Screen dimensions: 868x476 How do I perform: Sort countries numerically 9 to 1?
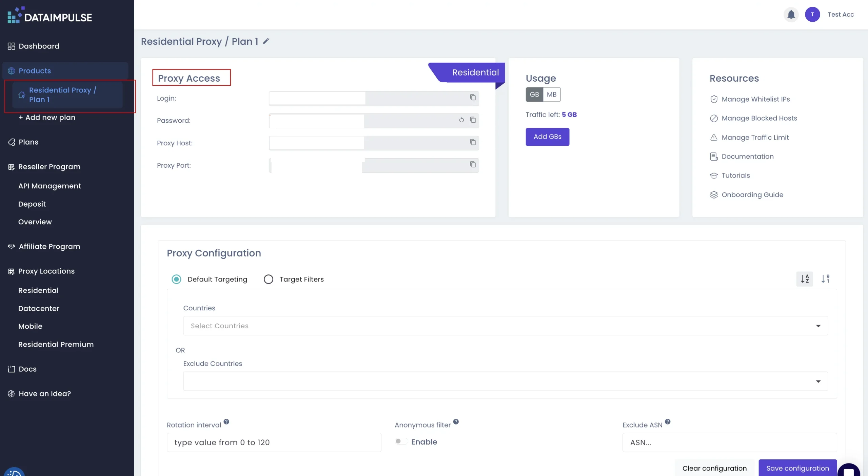click(x=825, y=279)
